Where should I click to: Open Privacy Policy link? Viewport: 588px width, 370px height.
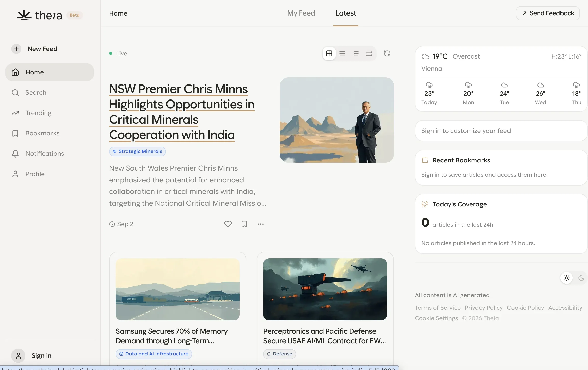coord(484,308)
